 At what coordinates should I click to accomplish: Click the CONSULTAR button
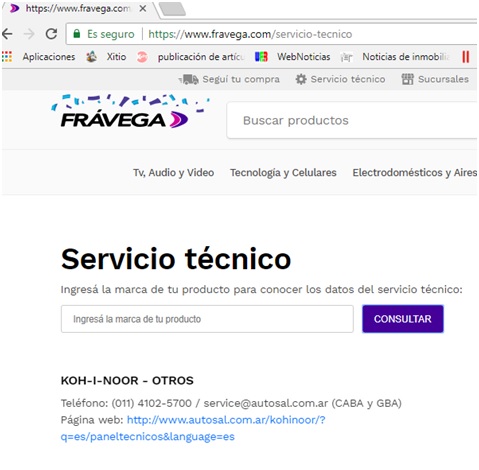point(403,319)
